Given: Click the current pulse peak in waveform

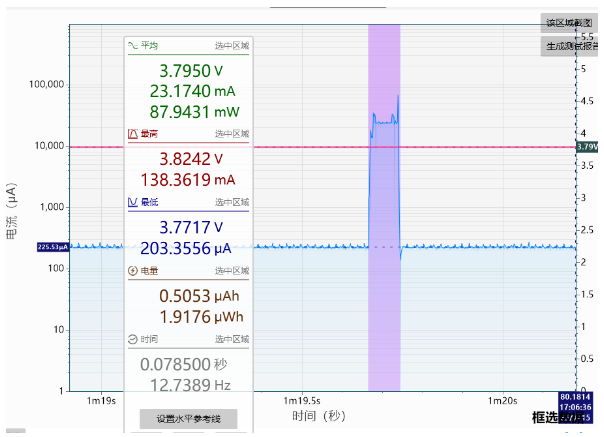Looking at the screenshot, I should [398, 96].
